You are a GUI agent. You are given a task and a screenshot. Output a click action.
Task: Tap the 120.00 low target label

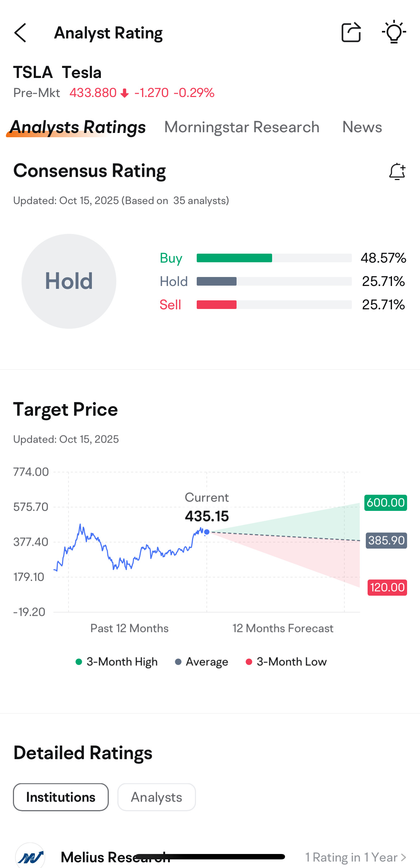pyautogui.click(x=387, y=587)
